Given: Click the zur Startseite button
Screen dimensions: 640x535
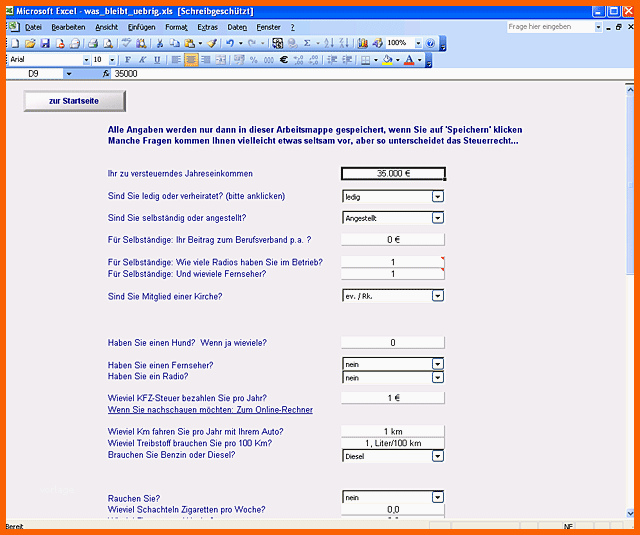Looking at the screenshot, I should (x=75, y=101).
